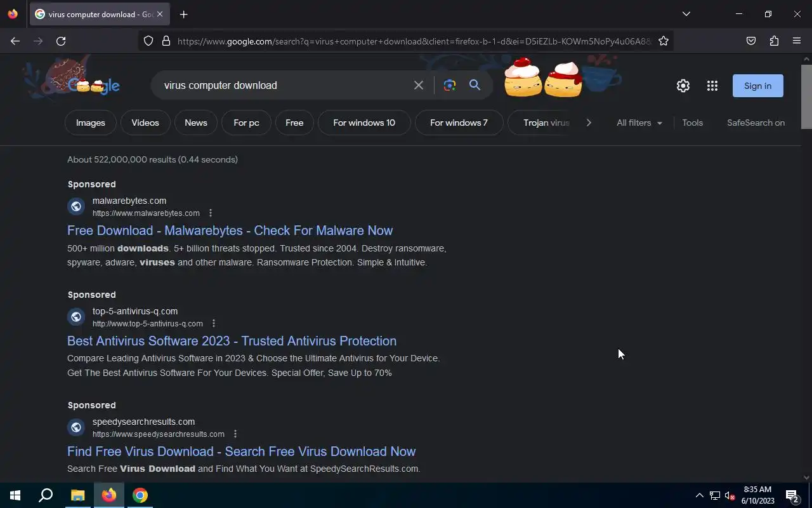Open a new browser tab
812x508 pixels.
point(183,14)
